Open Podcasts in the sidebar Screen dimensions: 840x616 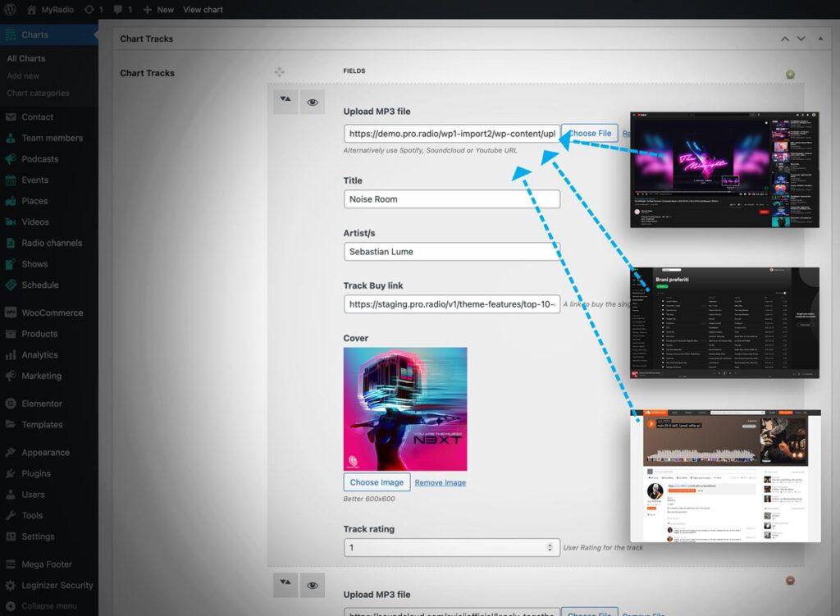pyautogui.click(x=39, y=159)
